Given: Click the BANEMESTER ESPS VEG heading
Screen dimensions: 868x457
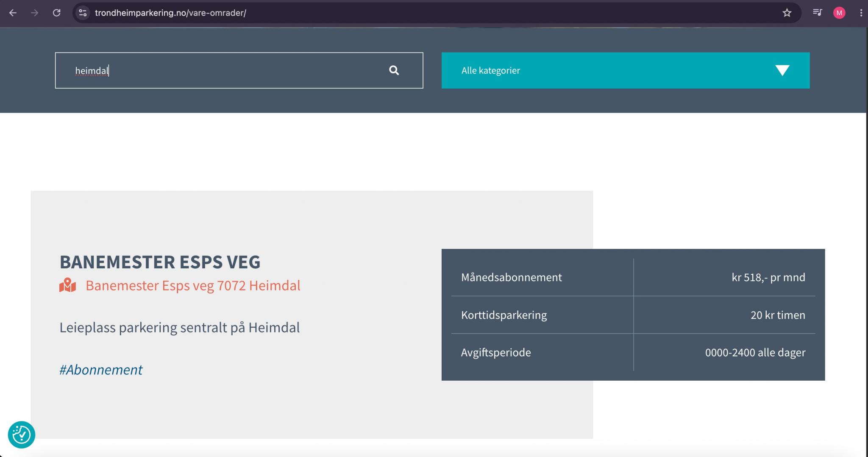Looking at the screenshot, I should pyautogui.click(x=160, y=262).
